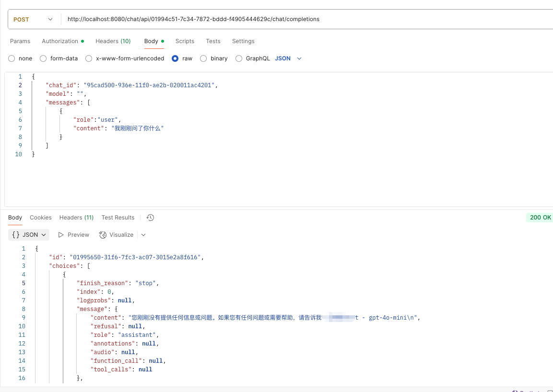553x392 pixels.
Task: Select the none body radio button
Action: tap(12, 58)
